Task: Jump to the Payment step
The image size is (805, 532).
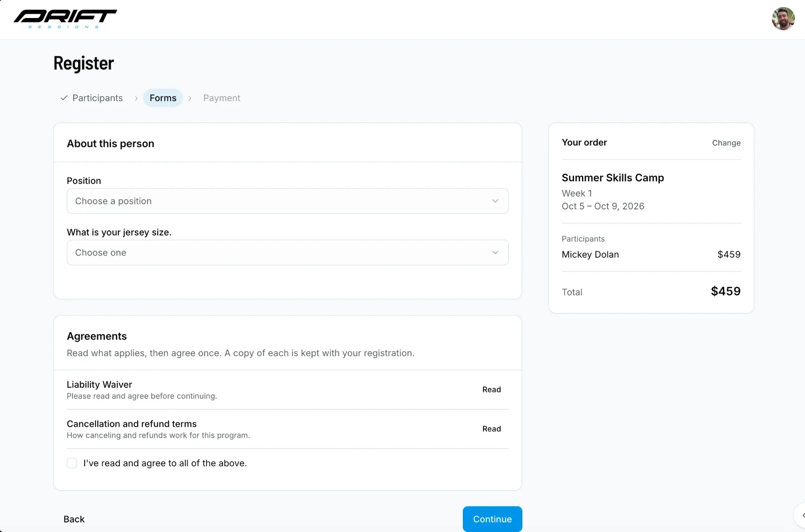Action: click(222, 98)
